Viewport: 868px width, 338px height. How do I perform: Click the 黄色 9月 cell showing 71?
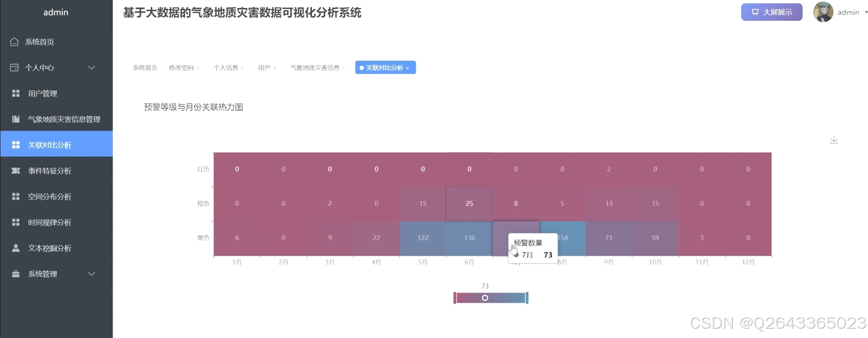[x=609, y=238]
